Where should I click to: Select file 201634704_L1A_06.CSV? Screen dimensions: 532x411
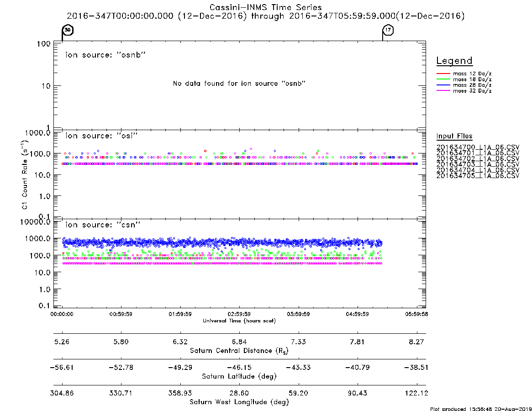click(x=478, y=170)
